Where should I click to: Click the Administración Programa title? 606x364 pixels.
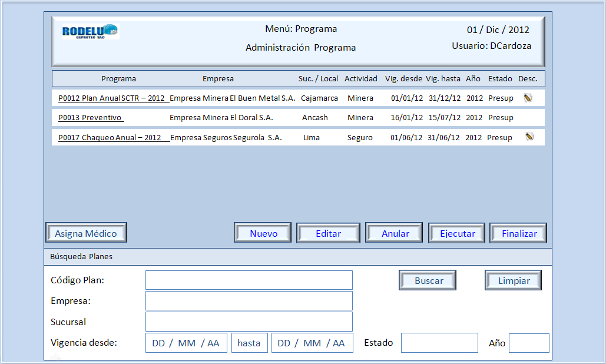[x=301, y=48]
